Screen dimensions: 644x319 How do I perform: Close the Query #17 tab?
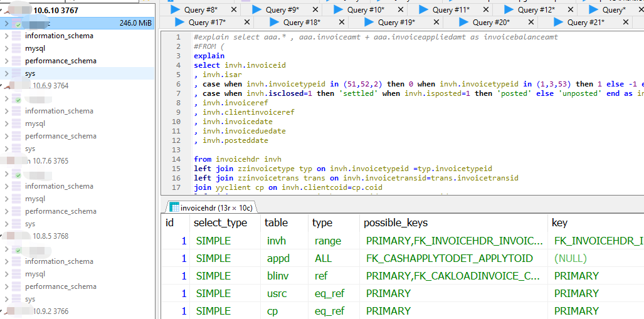tap(247, 22)
